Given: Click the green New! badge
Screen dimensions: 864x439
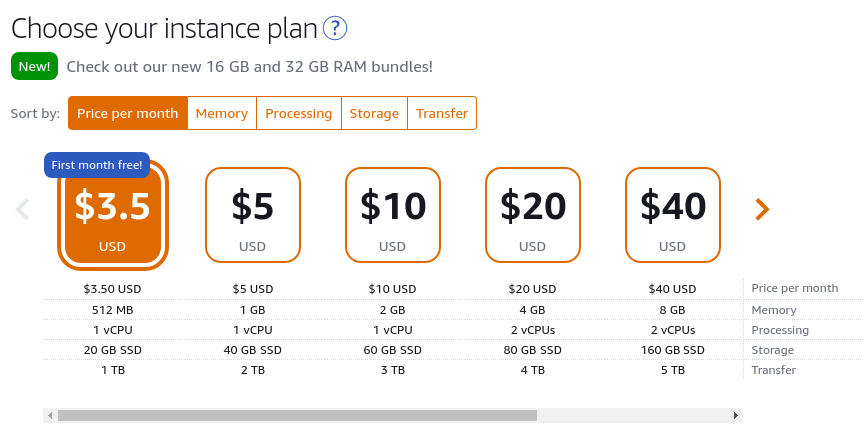Looking at the screenshot, I should pyautogui.click(x=34, y=66).
